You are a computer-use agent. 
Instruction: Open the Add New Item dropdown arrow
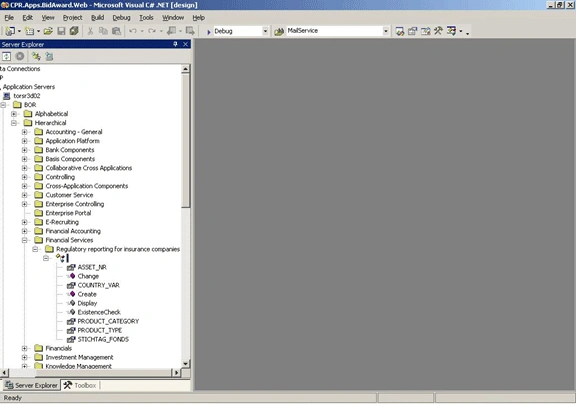pyautogui.click(x=38, y=32)
